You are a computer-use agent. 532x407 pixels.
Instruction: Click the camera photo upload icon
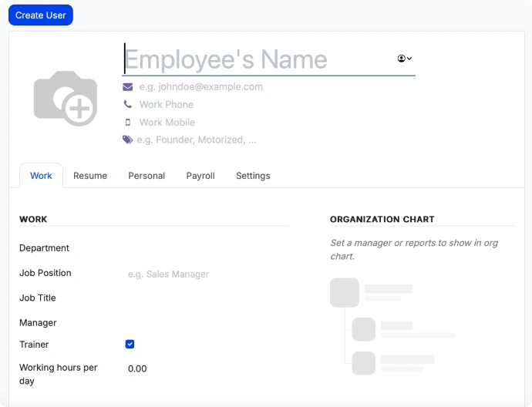click(66, 99)
